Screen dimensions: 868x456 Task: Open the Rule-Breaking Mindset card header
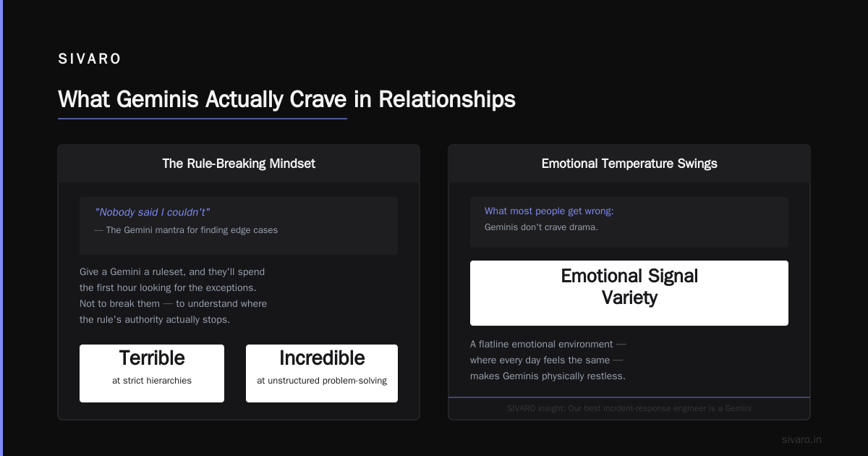(x=239, y=164)
